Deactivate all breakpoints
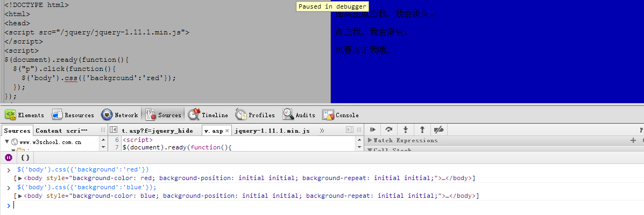The image size is (644, 215). [x=438, y=130]
